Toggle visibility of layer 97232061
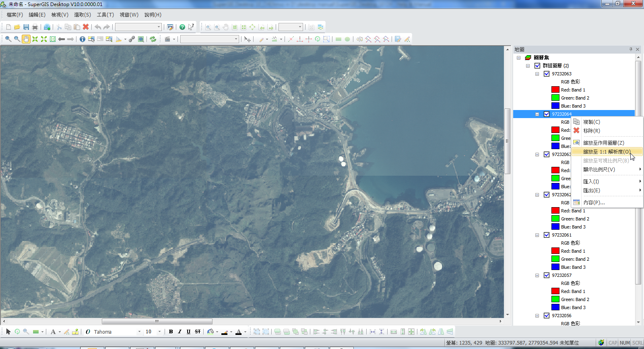The image size is (644, 349). click(x=547, y=235)
